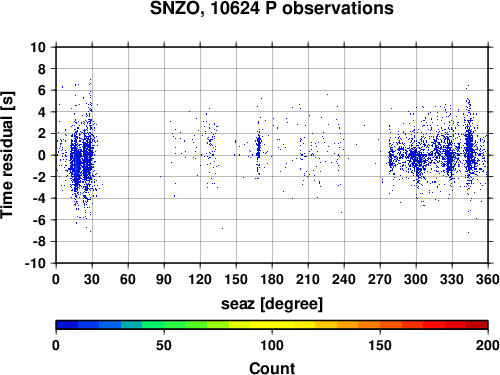Click the Count colorbar label

pyautogui.click(x=272, y=368)
